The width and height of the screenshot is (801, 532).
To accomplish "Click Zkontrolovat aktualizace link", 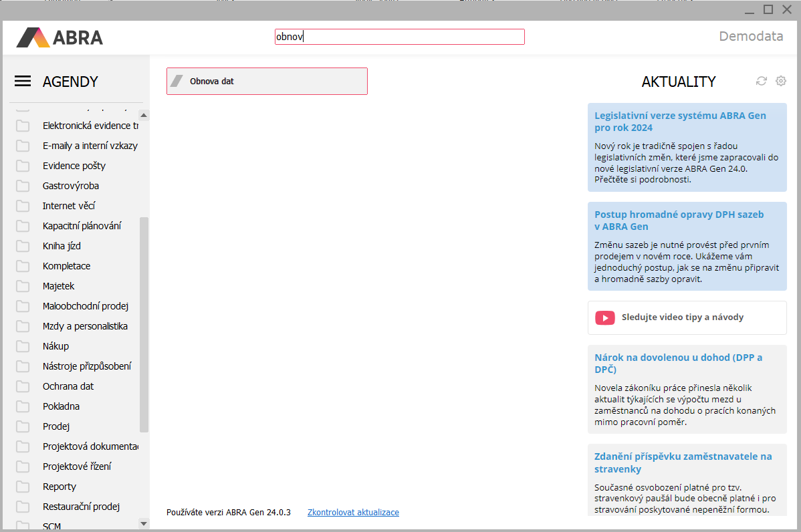I will click(353, 512).
